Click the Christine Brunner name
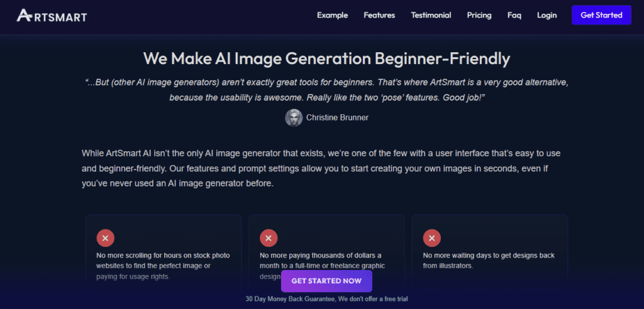Screen dimensions: 644x309 click(x=337, y=118)
